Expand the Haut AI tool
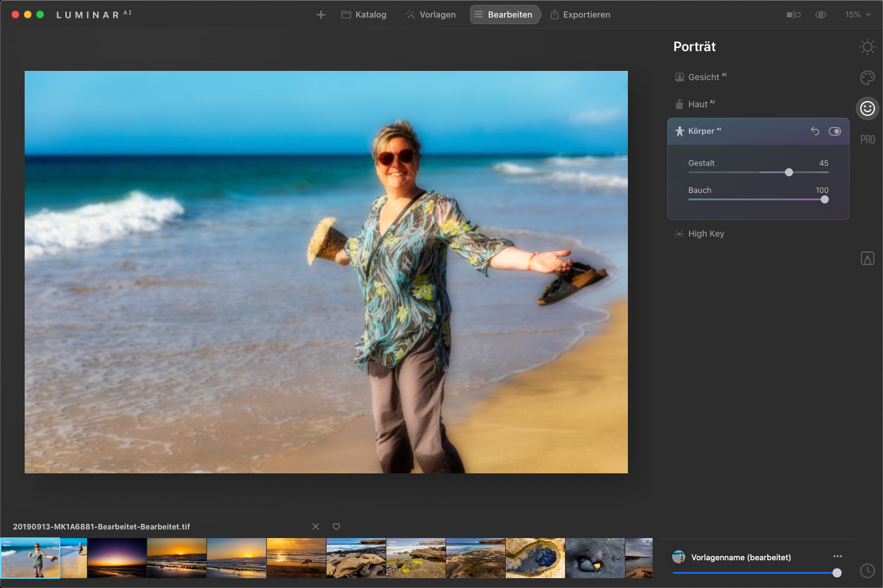Image resolution: width=883 pixels, height=588 pixels. point(698,104)
